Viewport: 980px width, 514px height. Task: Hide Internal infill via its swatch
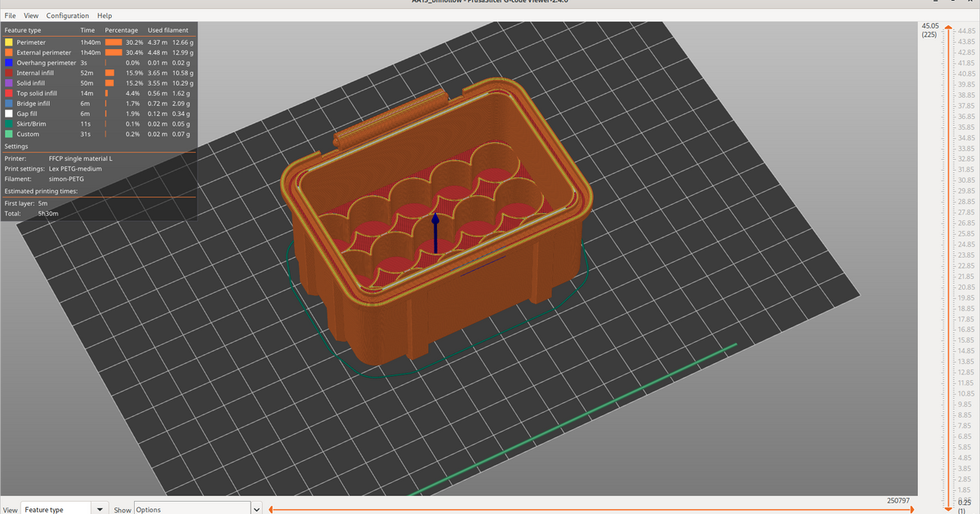[9, 73]
